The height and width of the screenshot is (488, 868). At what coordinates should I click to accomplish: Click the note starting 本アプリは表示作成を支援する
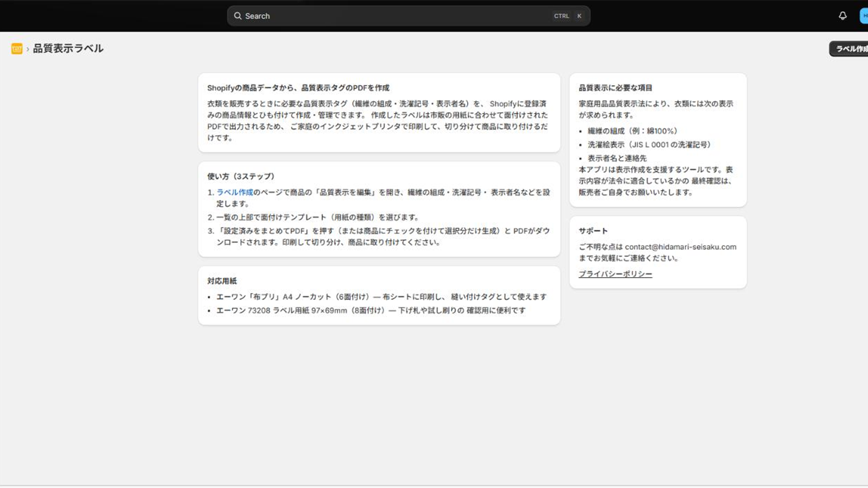click(656, 181)
